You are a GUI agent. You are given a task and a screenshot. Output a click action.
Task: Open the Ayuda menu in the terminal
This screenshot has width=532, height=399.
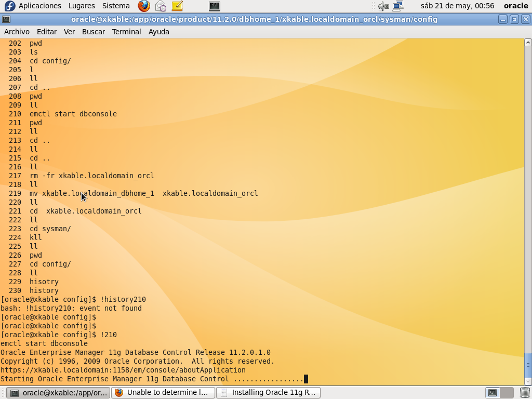[x=159, y=32]
